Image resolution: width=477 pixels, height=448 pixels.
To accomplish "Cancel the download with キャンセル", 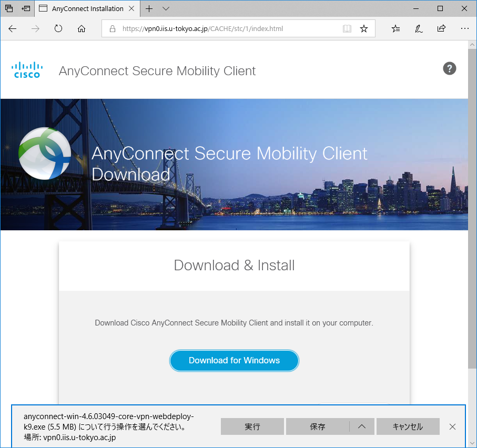I will coord(408,426).
